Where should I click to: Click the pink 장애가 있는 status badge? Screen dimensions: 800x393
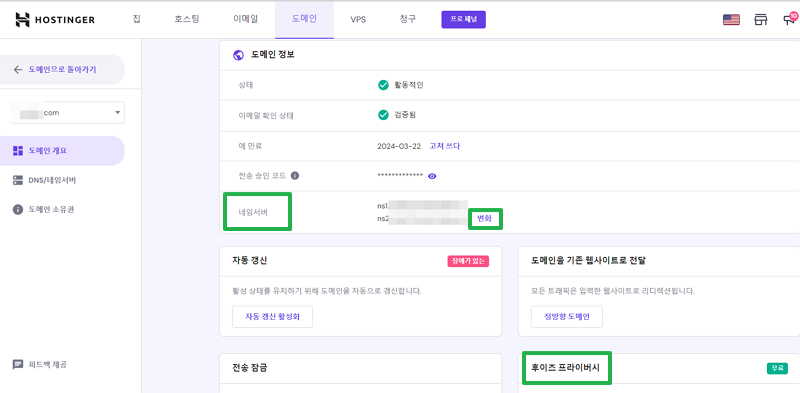[x=468, y=261]
